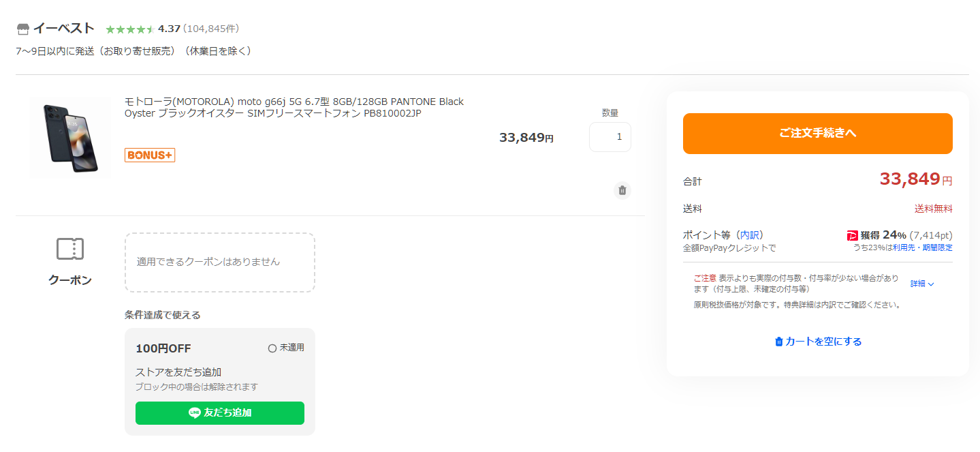This screenshot has height=452, width=980.
Task: Proceed with the ご注文手続きへ button
Action: [818, 134]
